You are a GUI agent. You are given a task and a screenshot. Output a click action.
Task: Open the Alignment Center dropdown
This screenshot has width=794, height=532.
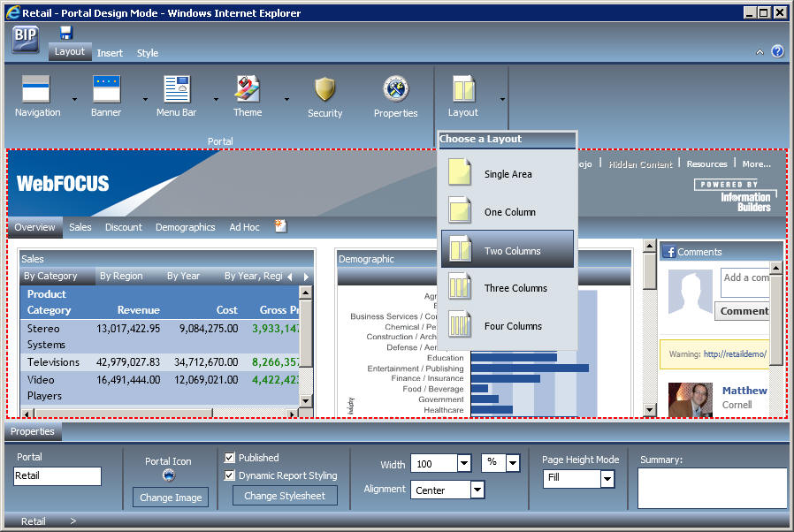point(477,490)
